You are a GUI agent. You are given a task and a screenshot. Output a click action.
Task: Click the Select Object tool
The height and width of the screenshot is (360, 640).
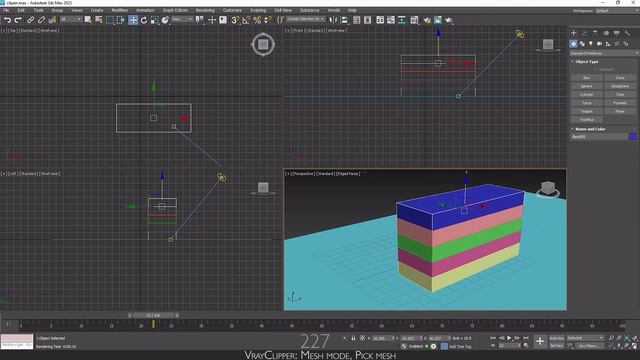point(88,20)
